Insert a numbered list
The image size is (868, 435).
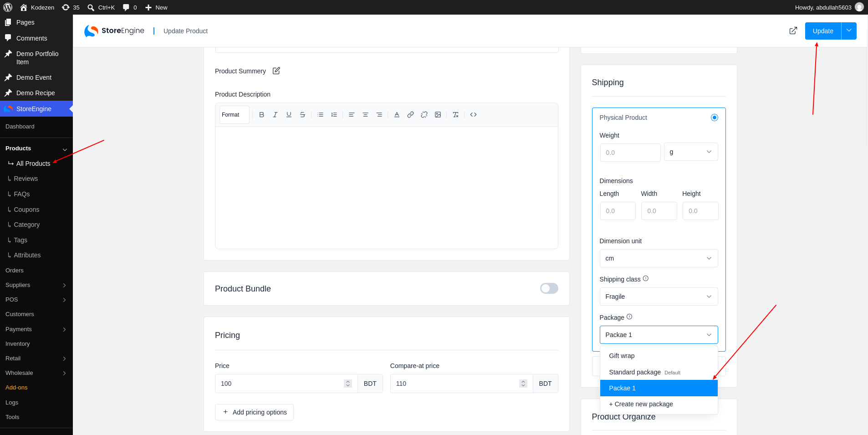click(334, 115)
